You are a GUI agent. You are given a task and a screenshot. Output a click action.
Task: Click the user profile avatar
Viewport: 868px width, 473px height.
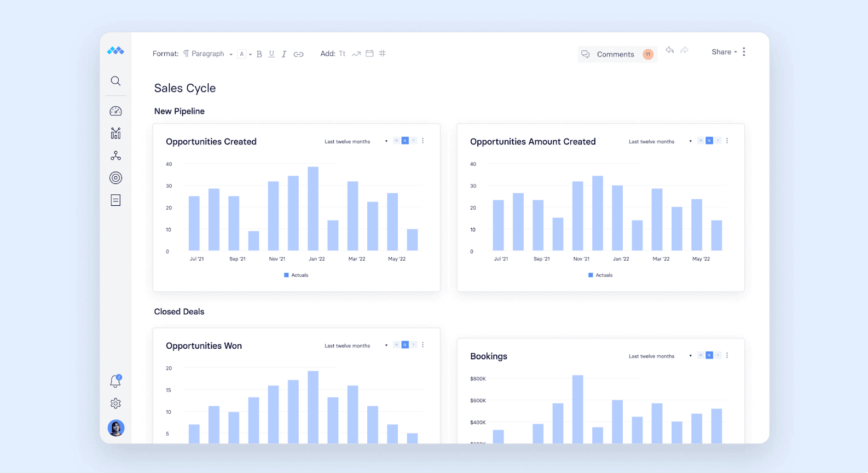coord(116,428)
